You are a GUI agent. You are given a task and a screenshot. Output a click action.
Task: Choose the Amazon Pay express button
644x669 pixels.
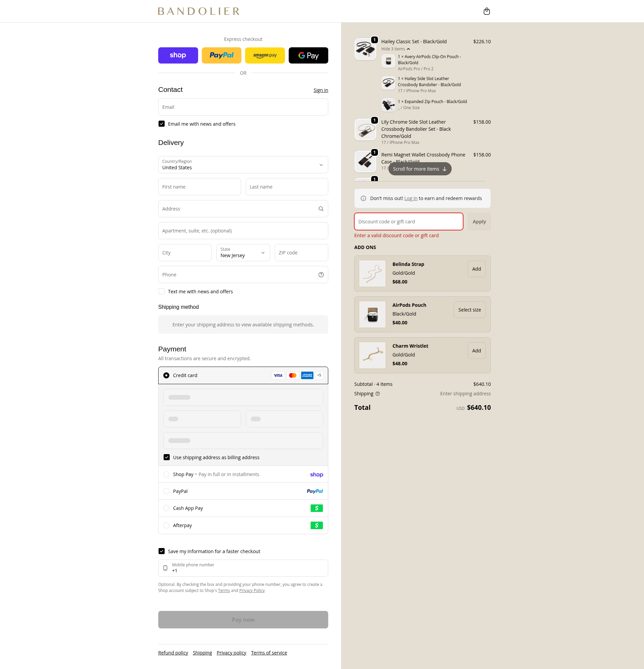pyautogui.click(x=265, y=55)
